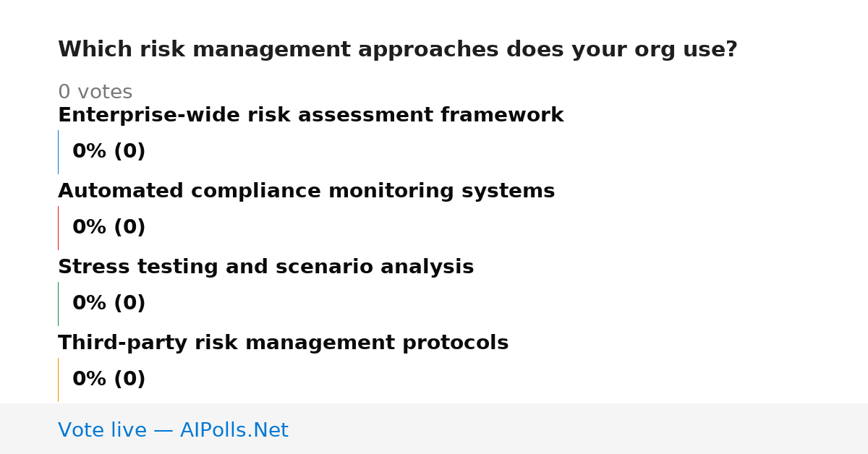Click the word 'votes' beneath the question

104,93
